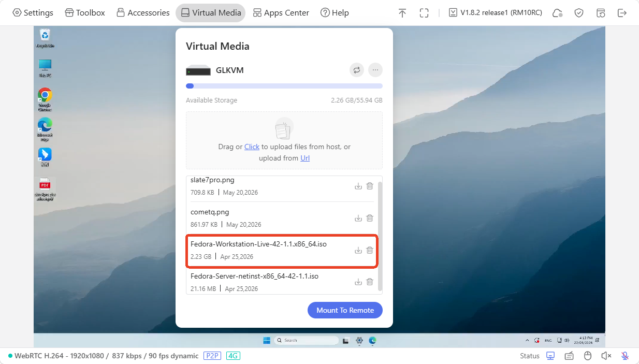Click the logout exit icon
This screenshot has height=364, width=639.
pyautogui.click(x=622, y=13)
